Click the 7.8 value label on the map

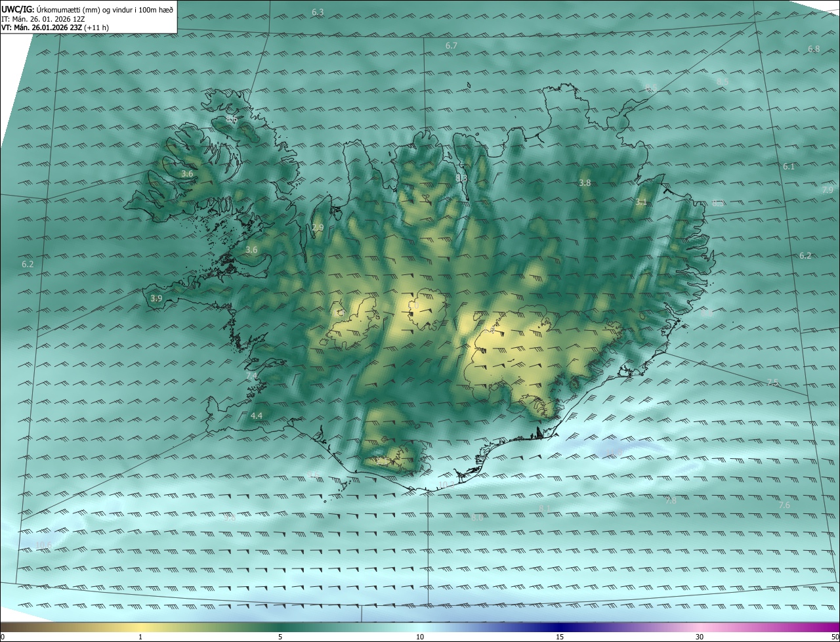[x=671, y=501]
